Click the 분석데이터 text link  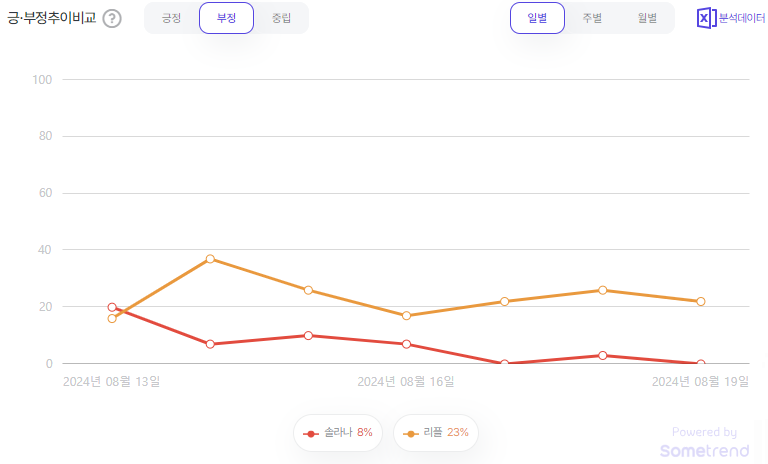click(x=742, y=18)
